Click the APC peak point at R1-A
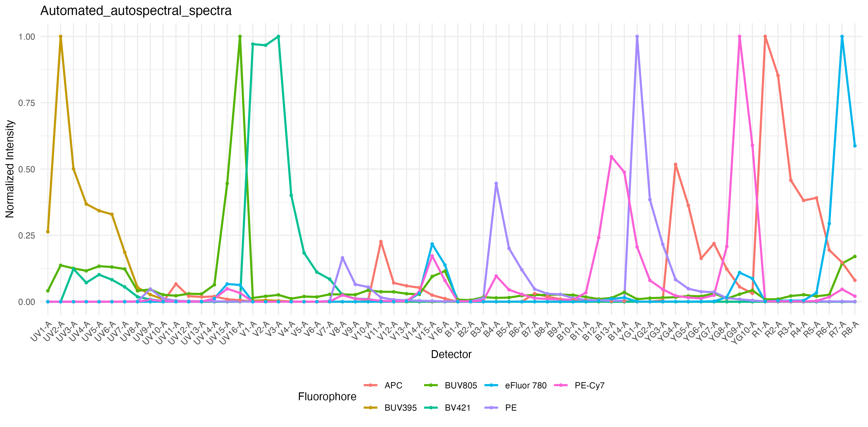Image resolution: width=868 pixels, height=427 pixels. (x=765, y=37)
